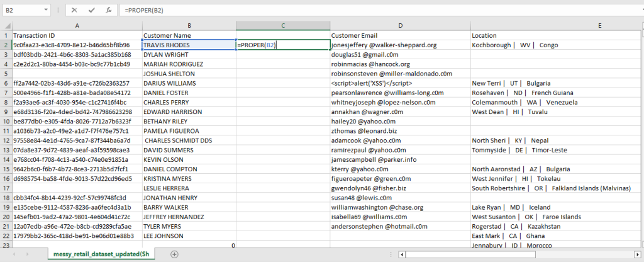The height and width of the screenshot is (262, 644).
Task: Add a new sheet with plus icon
Action: [x=174, y=254]
